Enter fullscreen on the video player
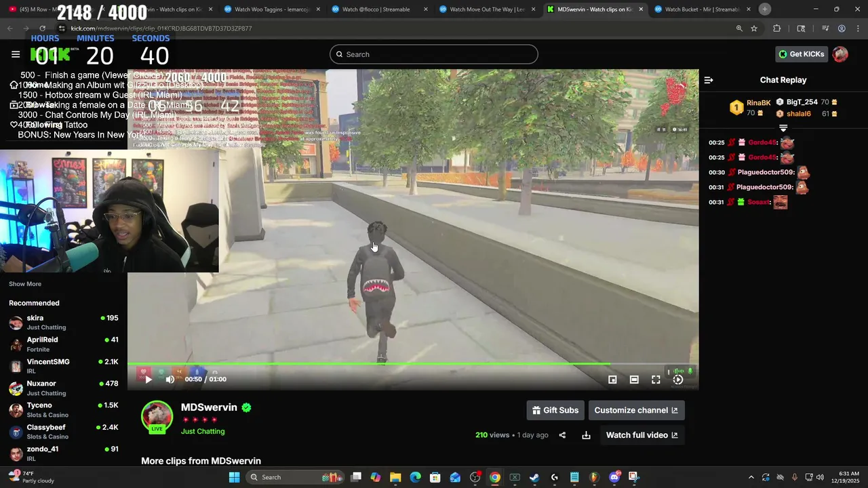 (656, 380)
